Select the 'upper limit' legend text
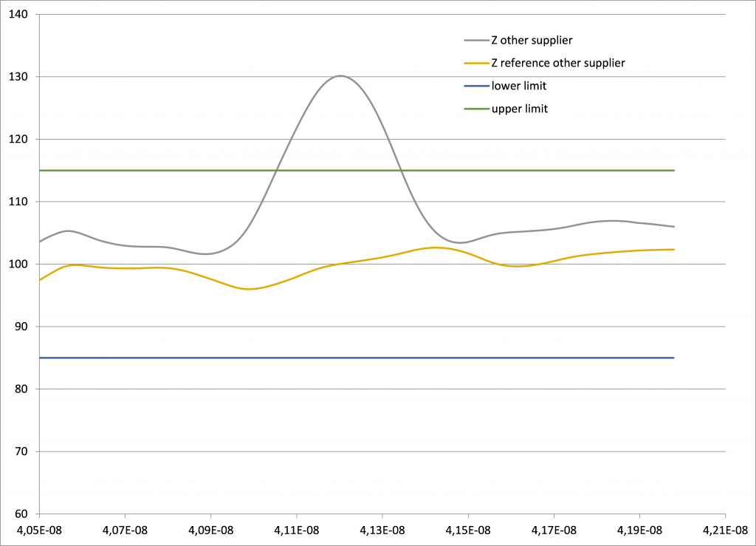Screen dimensions: 756x546 point(520,109)
